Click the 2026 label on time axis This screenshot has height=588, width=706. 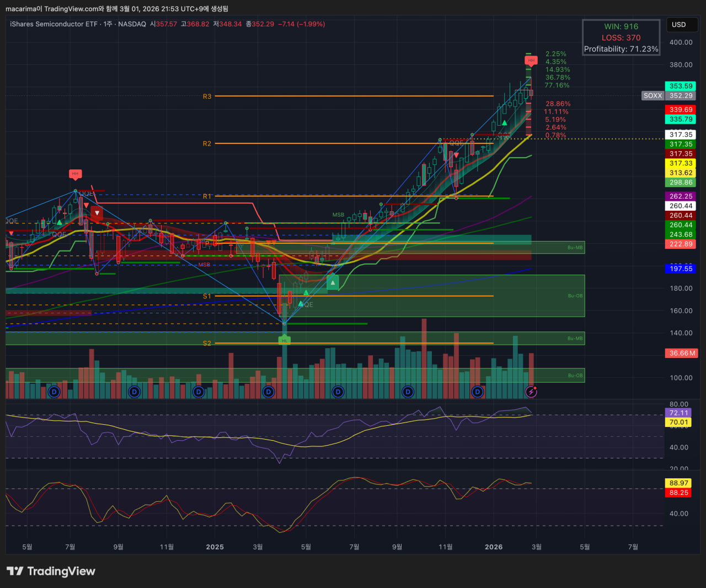(x=494, y=547)
